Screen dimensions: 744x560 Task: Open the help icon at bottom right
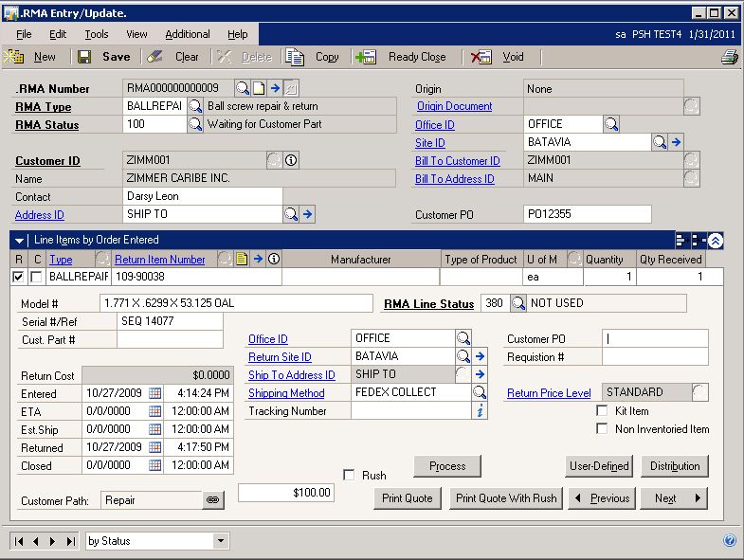[730, 540]
